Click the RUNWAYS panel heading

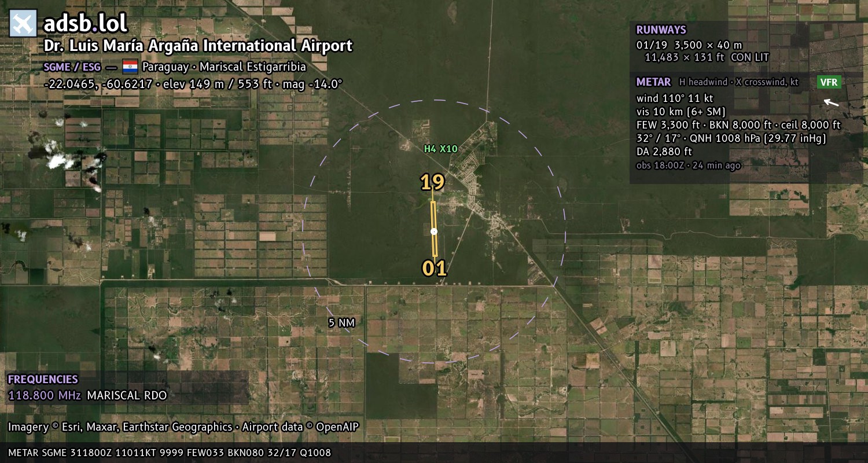pyautogui.click(x=661, y=30)
